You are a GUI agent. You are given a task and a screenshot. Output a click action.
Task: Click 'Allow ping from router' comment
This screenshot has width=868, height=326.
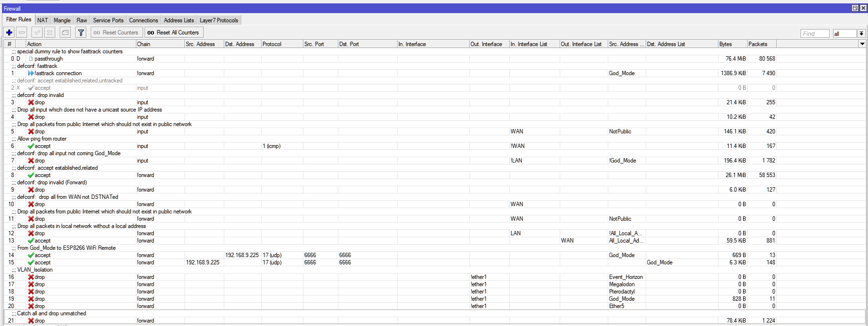click(x=42, y=139)
